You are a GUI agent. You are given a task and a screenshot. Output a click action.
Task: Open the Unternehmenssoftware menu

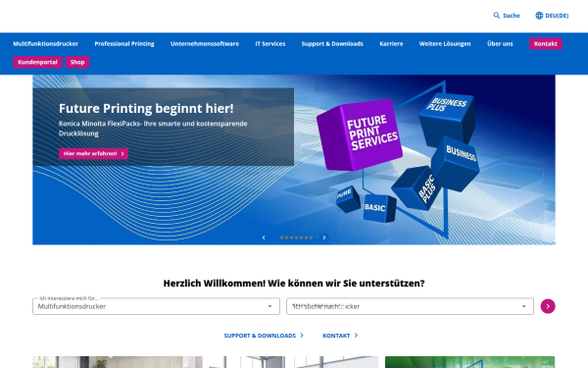(205, 43)
